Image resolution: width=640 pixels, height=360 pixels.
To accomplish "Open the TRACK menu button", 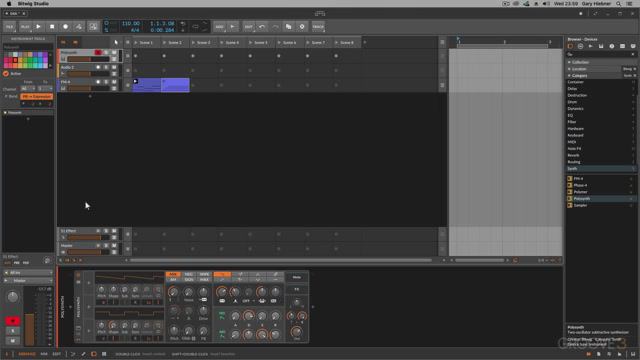I will click(318, 27).
